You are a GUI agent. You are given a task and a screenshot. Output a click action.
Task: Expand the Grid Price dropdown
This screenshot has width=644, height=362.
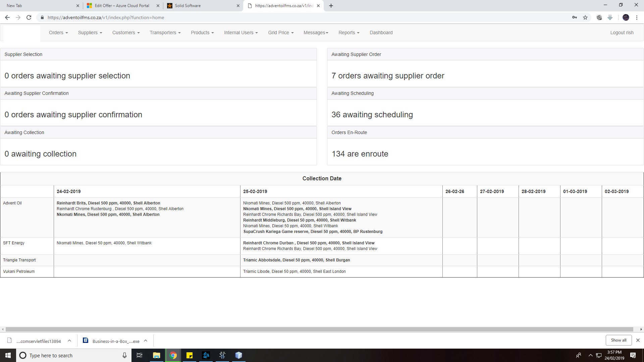281,33
